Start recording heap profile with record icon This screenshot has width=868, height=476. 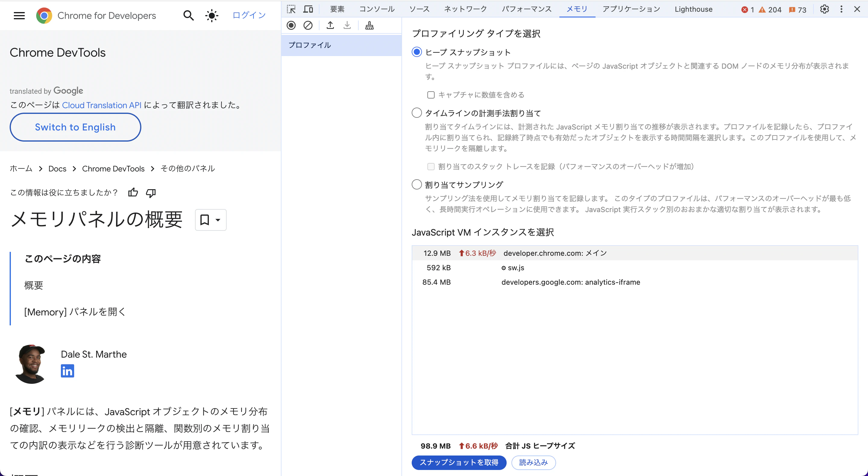coord(291,25)
